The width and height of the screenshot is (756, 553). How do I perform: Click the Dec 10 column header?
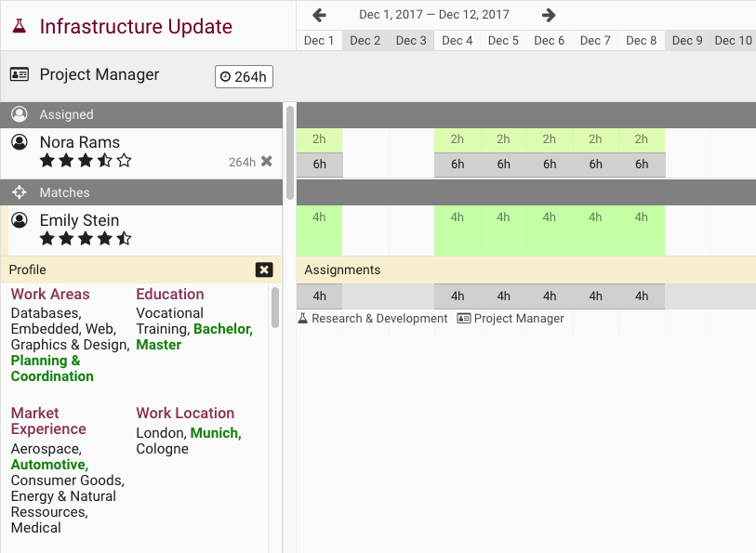734,41
